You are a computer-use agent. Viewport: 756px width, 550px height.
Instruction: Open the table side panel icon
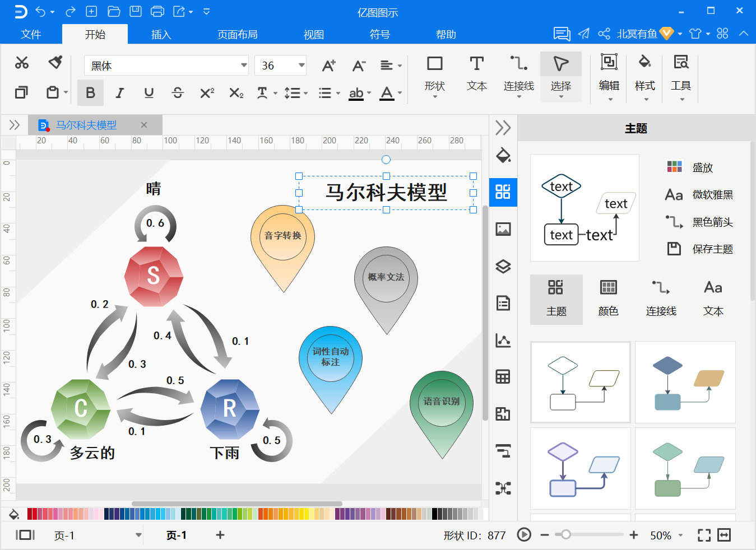(503, 377)
